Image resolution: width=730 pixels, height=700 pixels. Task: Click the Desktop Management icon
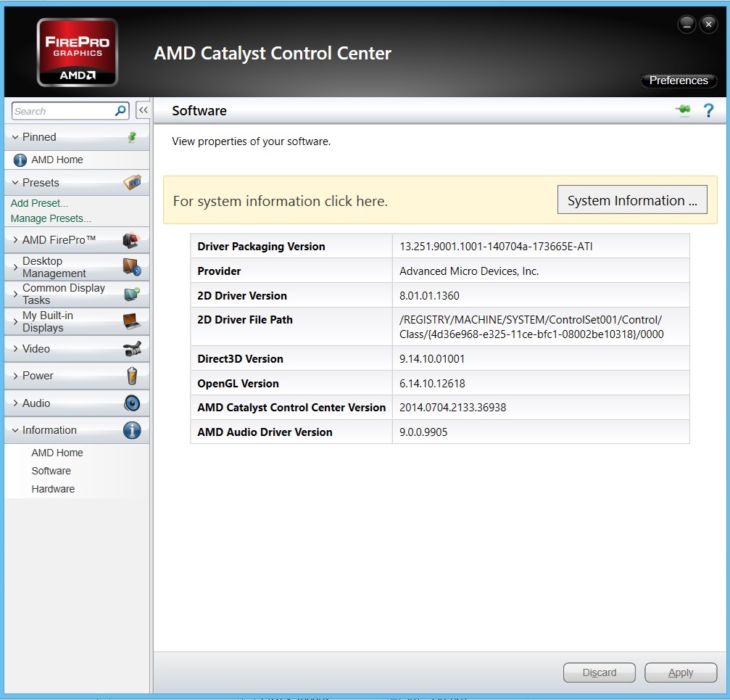(132, 267)
